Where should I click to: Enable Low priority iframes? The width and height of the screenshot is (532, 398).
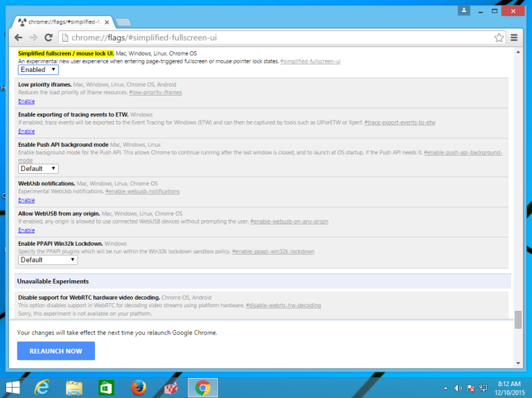tap(26, 101)
